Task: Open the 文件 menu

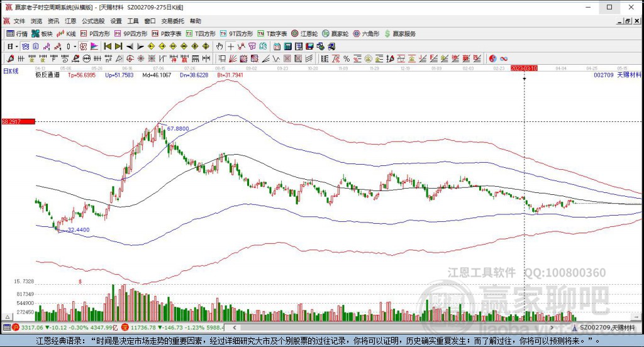Action: tap(19, 21)
